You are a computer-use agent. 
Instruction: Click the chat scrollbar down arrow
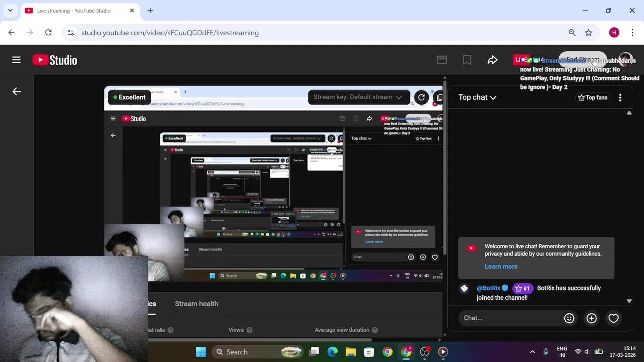(629, 301)
